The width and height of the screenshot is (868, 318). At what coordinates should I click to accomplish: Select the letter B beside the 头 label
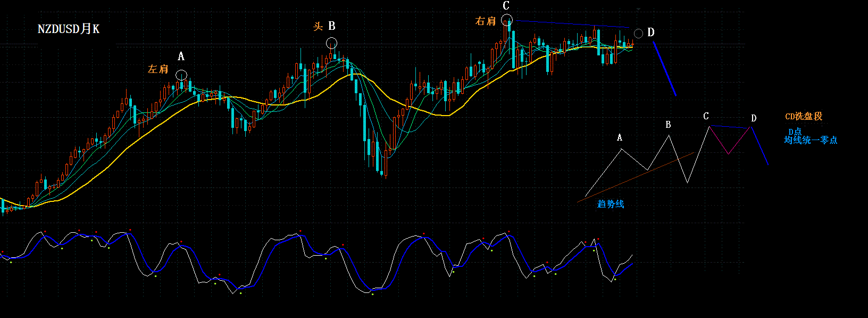click(331, 26)
